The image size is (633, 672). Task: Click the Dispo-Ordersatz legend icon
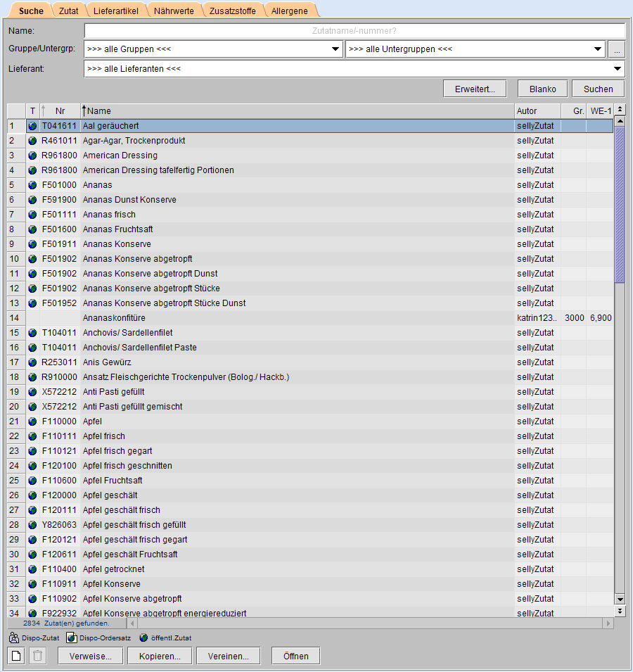[71, 638]
